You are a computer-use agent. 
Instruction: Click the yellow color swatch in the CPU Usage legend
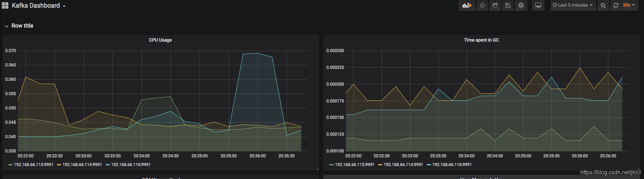click(59, 165)
